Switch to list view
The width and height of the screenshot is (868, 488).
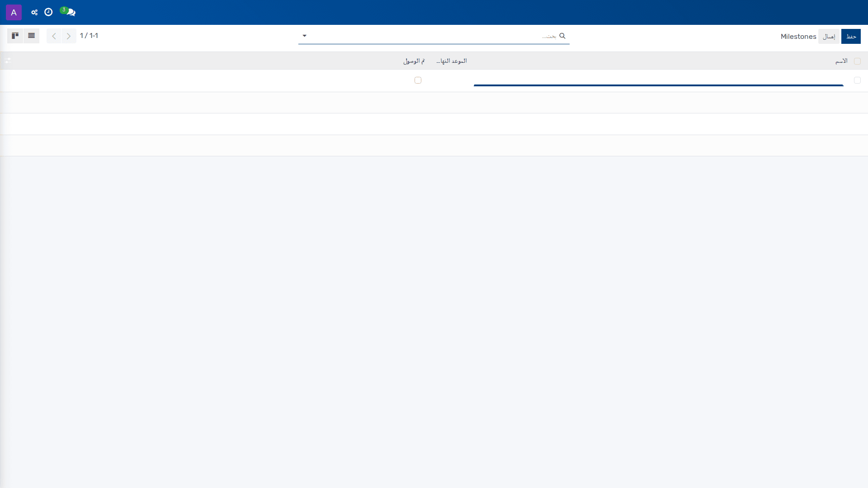(31, 36)
